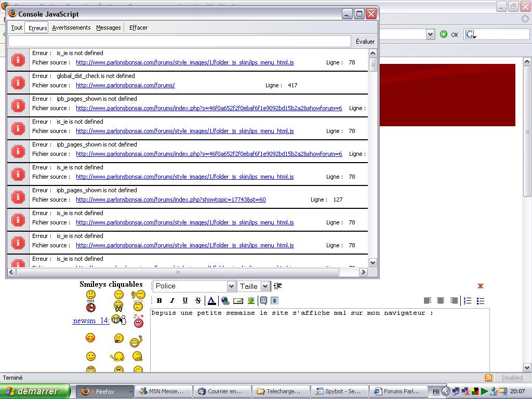The width and height of the screenshot is (532, 399).
Task: Expand hidden system tray icons
Action: tap(446, 391)
